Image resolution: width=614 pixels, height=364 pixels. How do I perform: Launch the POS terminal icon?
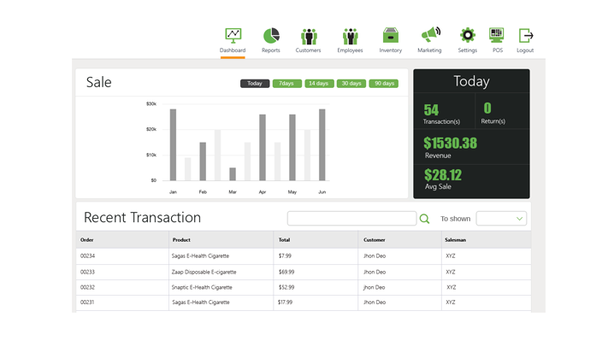coord(497,35)
